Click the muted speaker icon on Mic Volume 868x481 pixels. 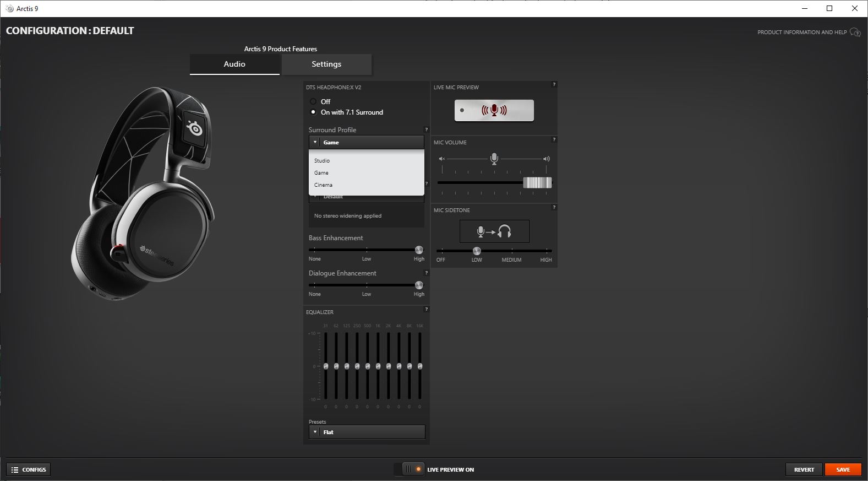441,159
